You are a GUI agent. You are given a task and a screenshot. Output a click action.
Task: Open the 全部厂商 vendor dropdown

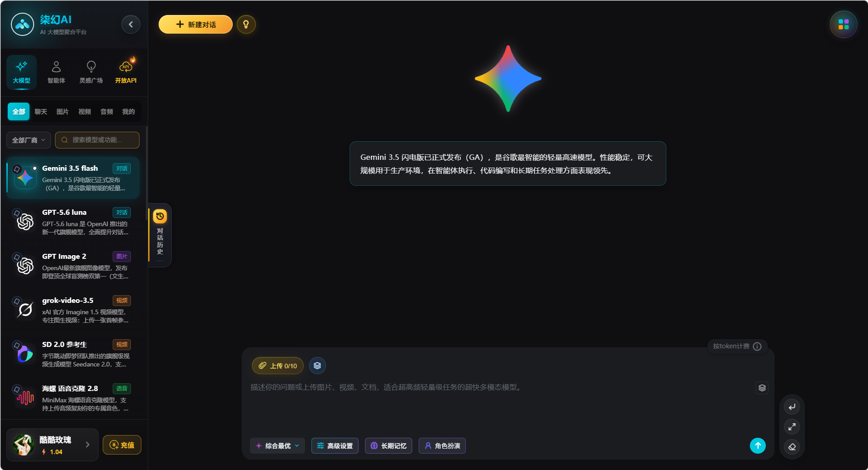click(29, 140)
